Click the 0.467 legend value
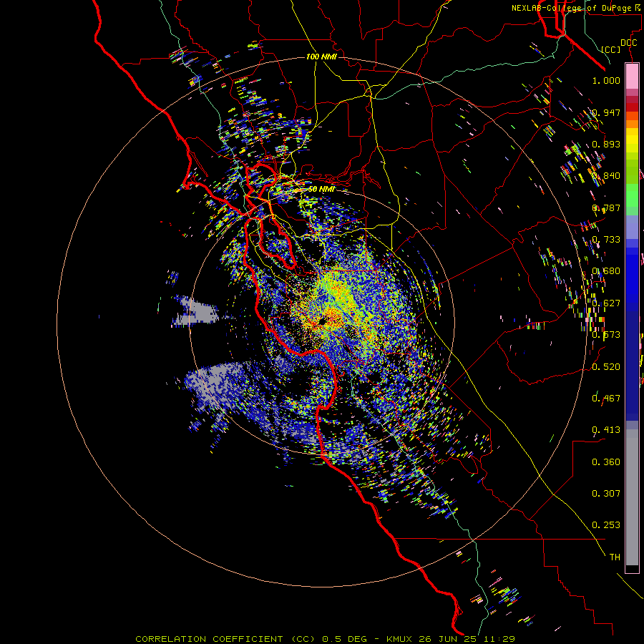The height and width of the screenshot is (644, 644). 606,399
